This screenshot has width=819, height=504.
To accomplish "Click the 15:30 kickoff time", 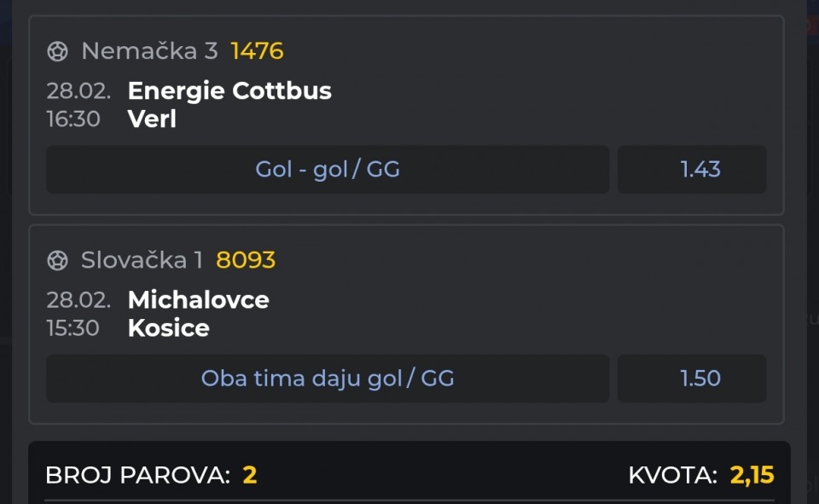I will (73, 327).
